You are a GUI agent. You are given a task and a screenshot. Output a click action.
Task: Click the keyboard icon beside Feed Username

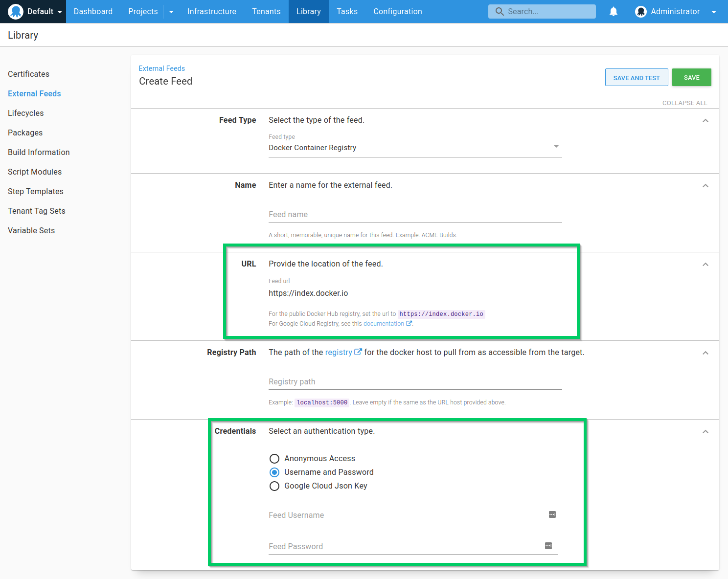[x=552, y=514]
